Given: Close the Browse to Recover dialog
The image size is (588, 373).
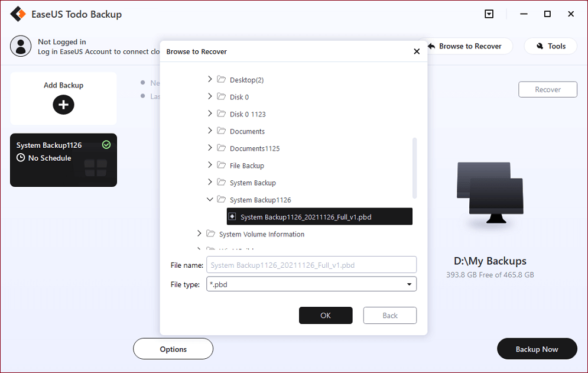Looking at the screenshot, I should (x=417, y=51).
